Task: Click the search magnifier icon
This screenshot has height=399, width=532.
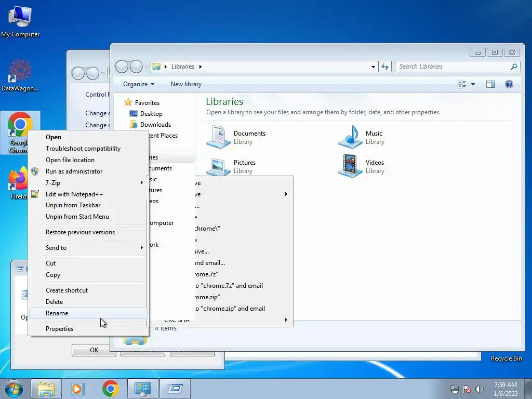Action: click(514, 66)
